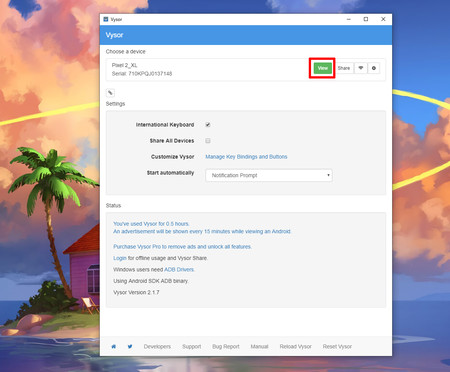Select the Serial 710KPQJ0137148 text
The image size is (450, 372).
(142, 74)
